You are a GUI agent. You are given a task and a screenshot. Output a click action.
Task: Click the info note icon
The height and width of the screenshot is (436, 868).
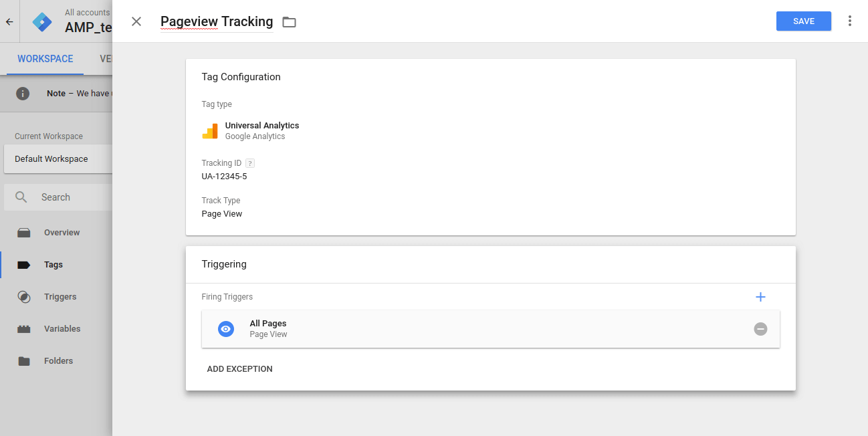pos(23,94)
